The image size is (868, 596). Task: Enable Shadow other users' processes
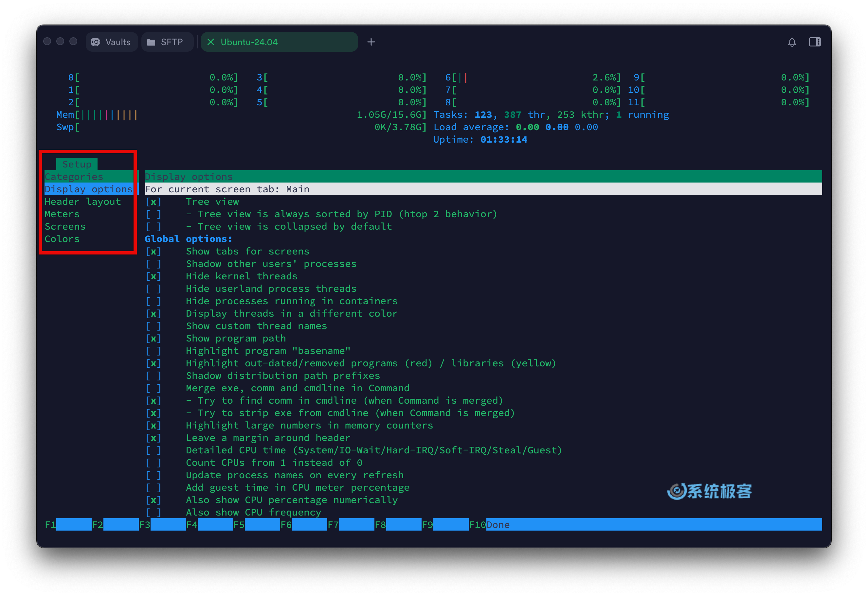pos(153,264)
